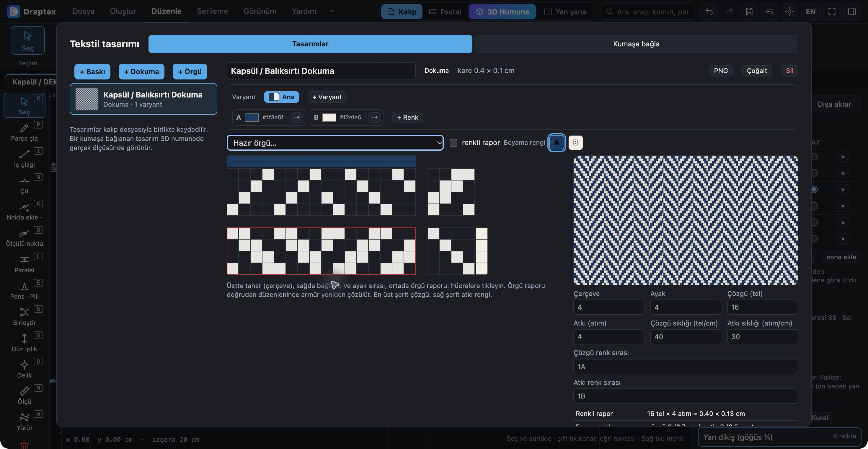This screenshot has height=449, width=868.
Task: Open the Hazır örgü preset dropdown
Action: 335,143
